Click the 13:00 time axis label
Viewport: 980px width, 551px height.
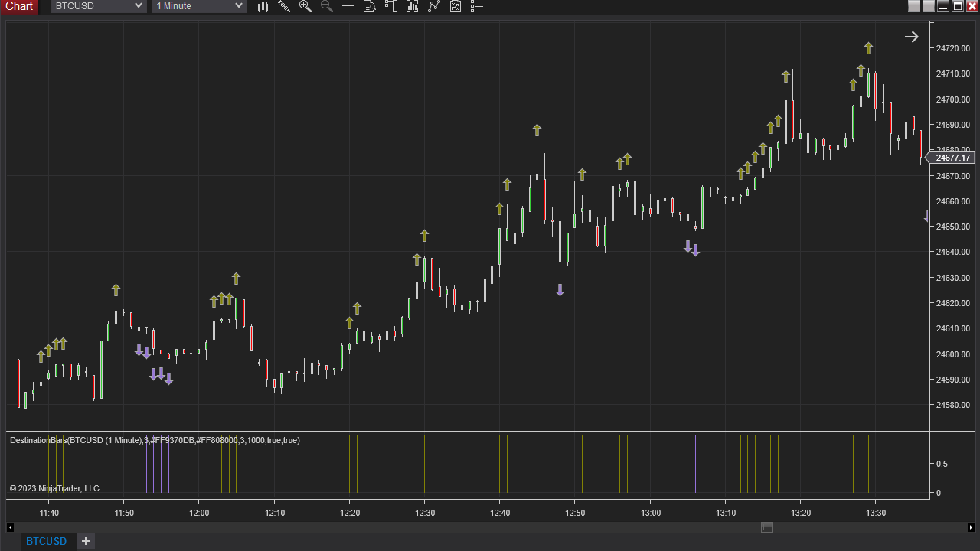(x=651, y=513)
